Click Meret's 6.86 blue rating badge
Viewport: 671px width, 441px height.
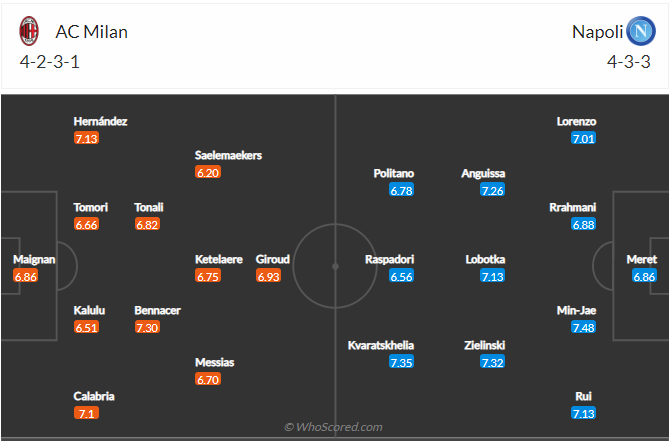pyautogui.click(x=645, y=276)
